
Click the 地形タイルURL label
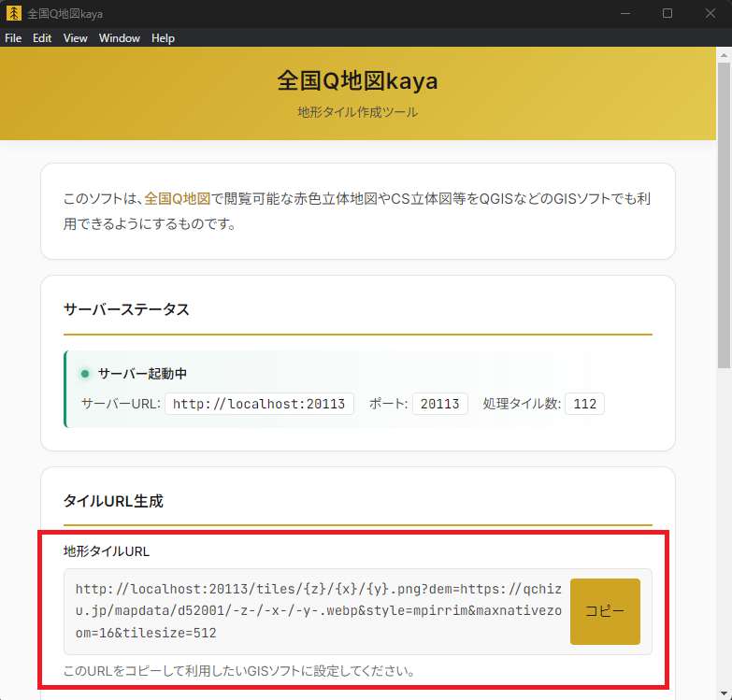pyautogui.click(x=107, y=551)
